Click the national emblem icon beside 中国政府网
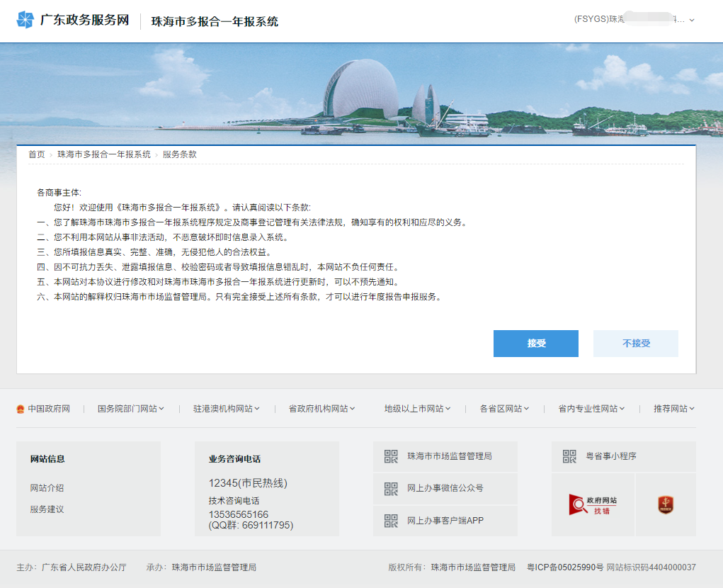 click(21, 409)
